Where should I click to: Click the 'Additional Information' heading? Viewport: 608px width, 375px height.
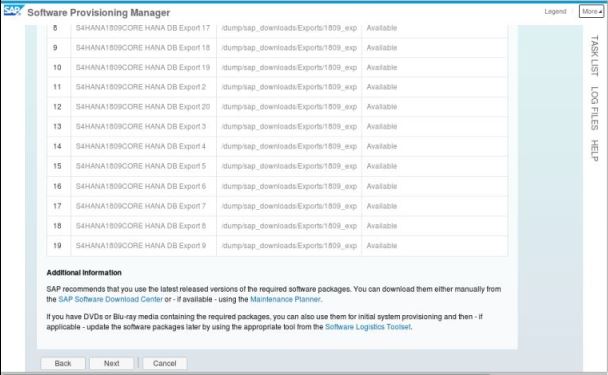[84, 273]
